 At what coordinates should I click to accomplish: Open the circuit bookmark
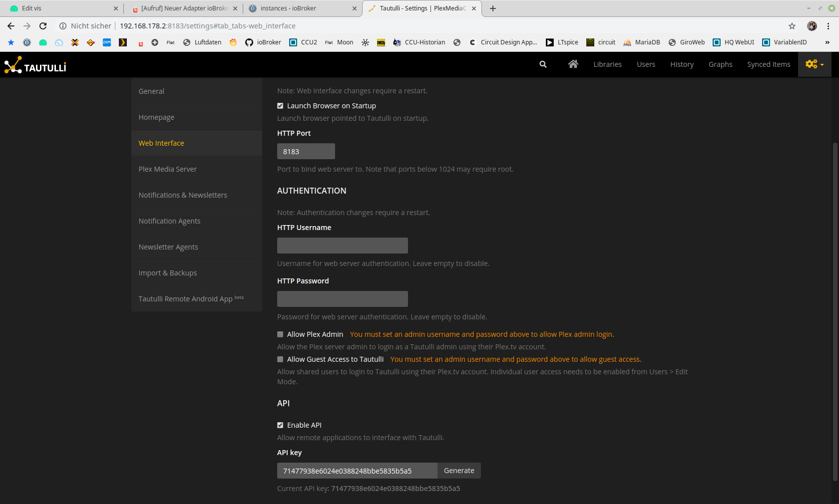pyautogui.click(x=601, y=42)
